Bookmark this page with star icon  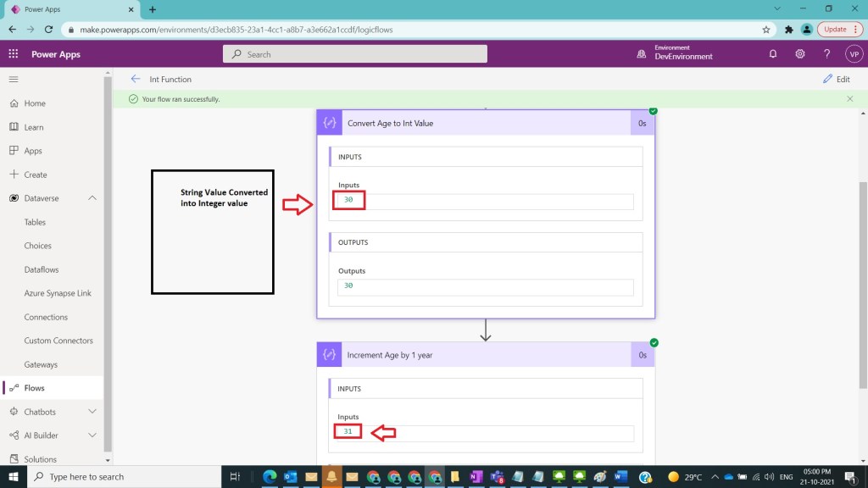pyautogui.click(x=766, y=29)
